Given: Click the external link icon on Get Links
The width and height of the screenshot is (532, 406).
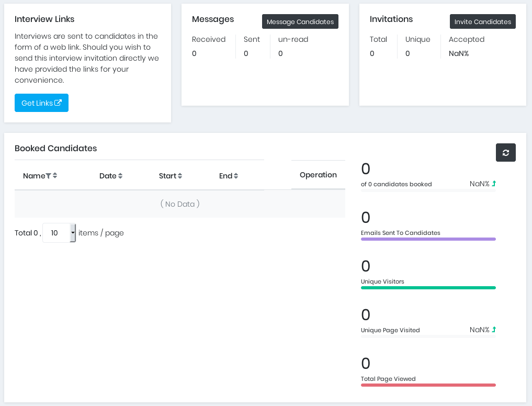Looking at the screenshot, I should coord(58,103).
